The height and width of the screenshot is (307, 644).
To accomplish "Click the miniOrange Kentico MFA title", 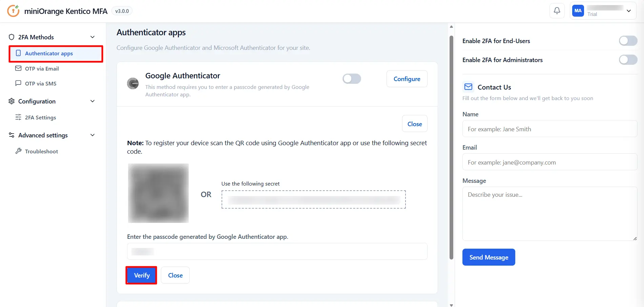I will 66,11.
